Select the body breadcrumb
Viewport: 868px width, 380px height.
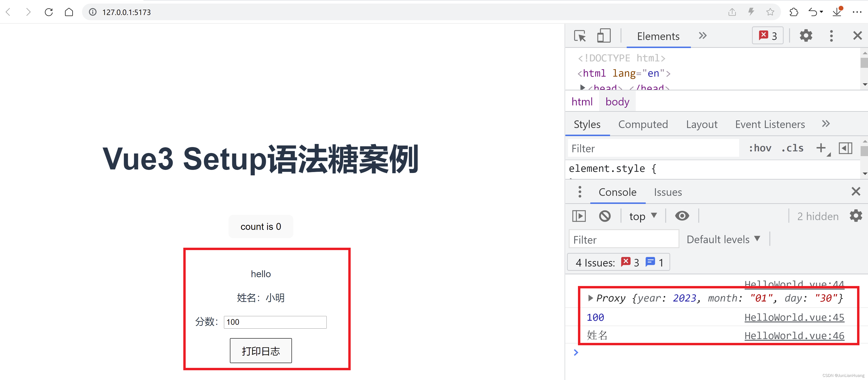[617, 102]
